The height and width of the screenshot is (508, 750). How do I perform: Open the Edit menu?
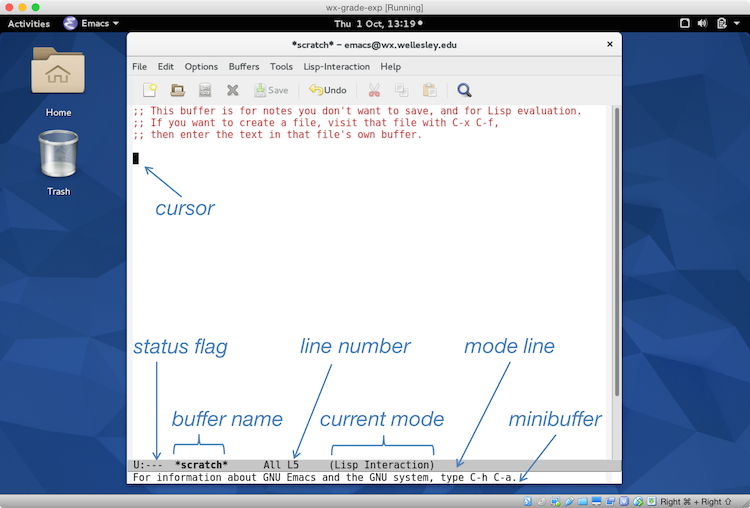(165, 66)
